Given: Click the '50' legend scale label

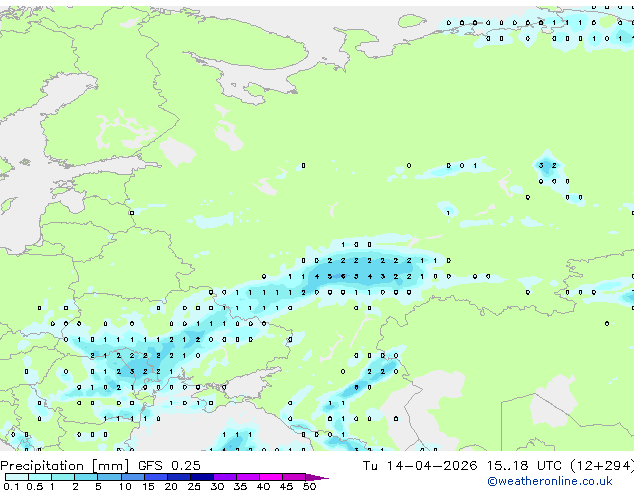Looking at the screenshot, I should coord(309,486).
